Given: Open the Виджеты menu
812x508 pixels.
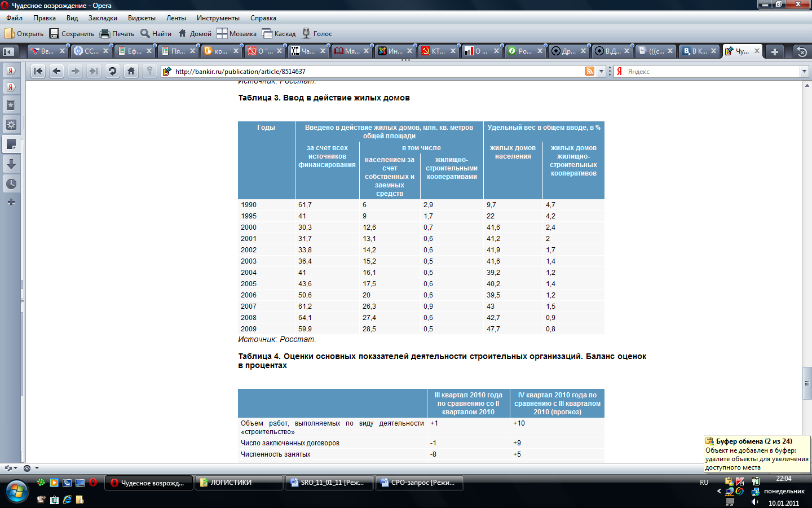Looking at the screenshot, I should click(x=142, y=18).
